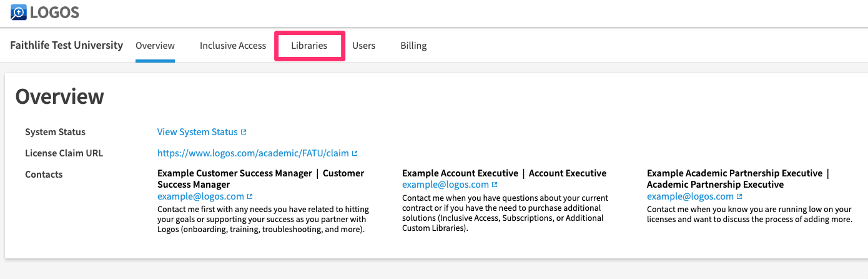
Task: Click the Contacts label
Action: tap(44, 175)
